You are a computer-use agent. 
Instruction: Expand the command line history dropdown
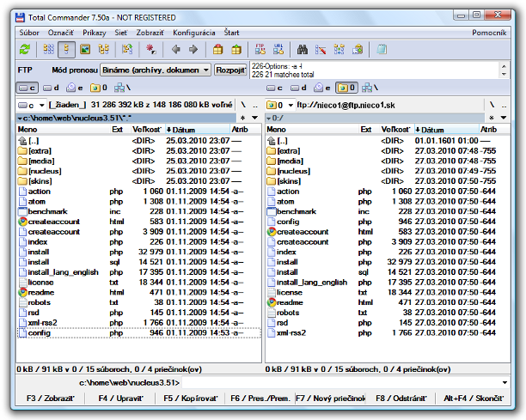click(505, 382)
